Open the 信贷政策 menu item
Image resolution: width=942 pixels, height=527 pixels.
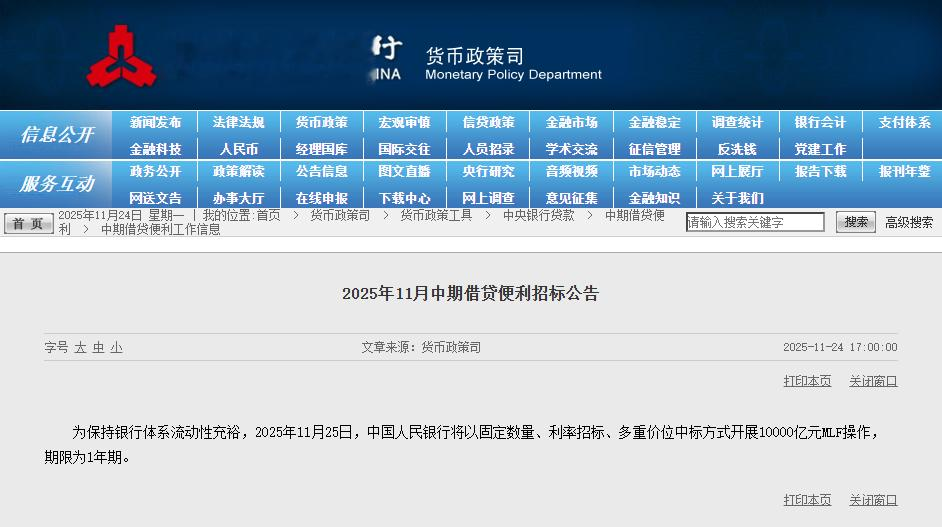pyautogui.click(x=488, y=123)
